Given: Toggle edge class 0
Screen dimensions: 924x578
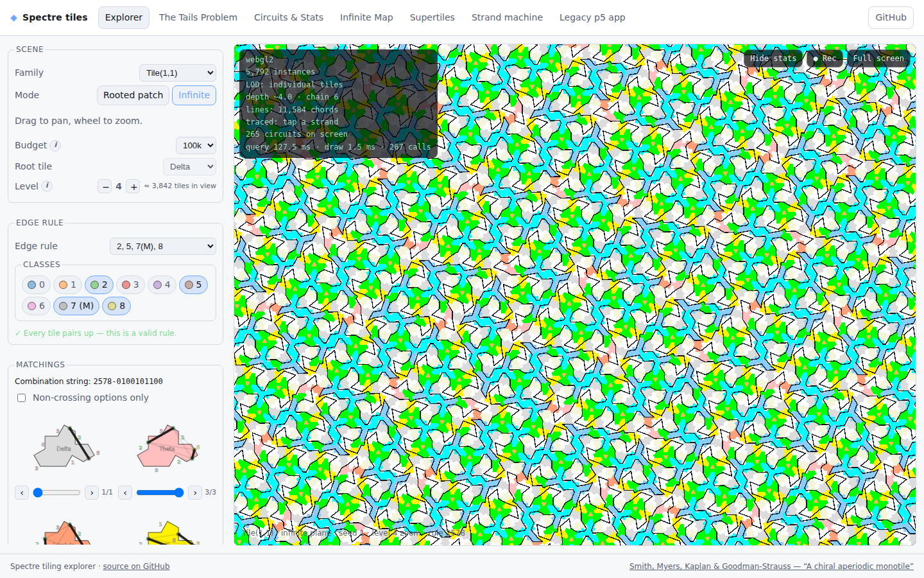Looking at the screenshot, I should [36, 285].
